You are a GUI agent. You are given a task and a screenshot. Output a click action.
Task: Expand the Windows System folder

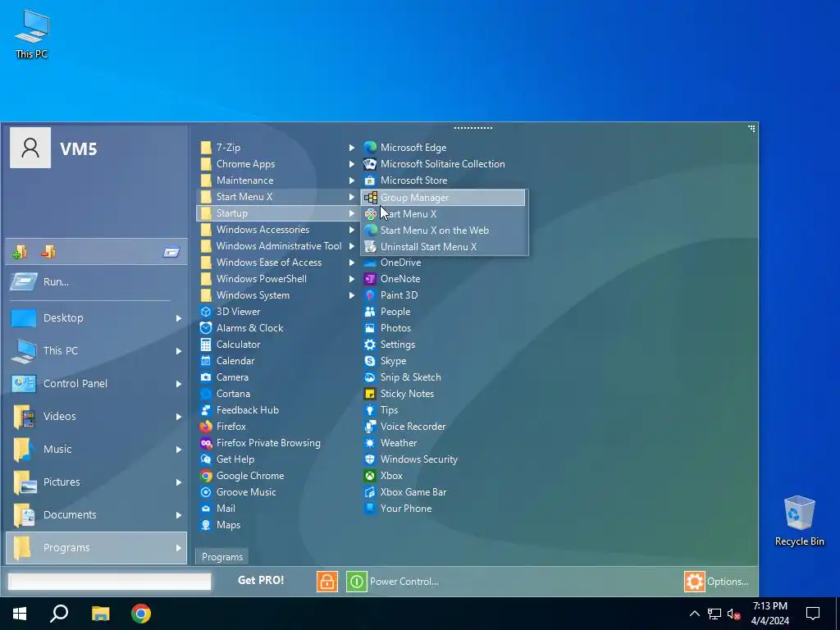[x=351, y=295]
